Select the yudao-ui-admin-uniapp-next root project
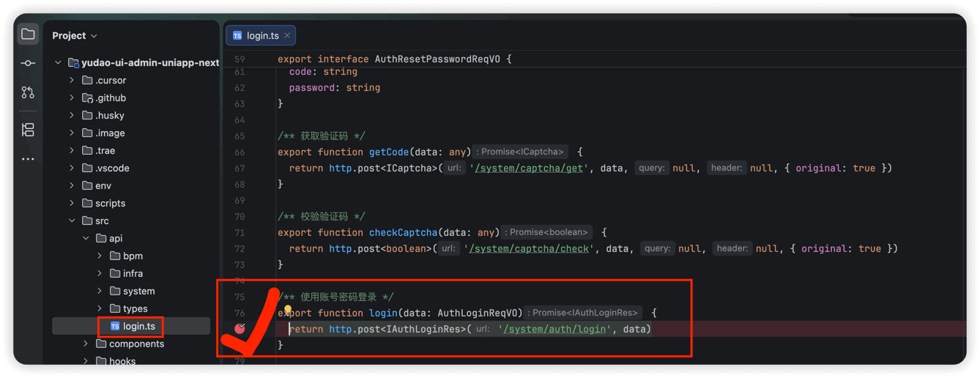 (149, 62)
